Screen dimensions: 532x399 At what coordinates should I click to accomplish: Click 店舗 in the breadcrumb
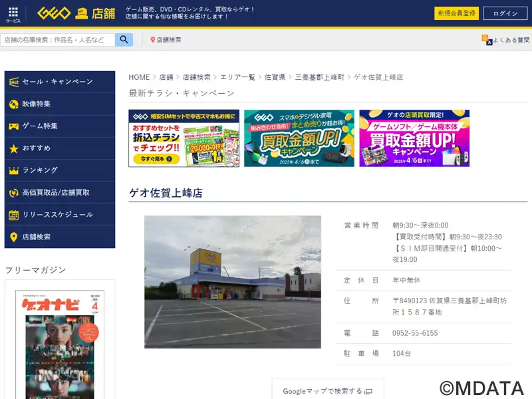[x=166, y=77]
